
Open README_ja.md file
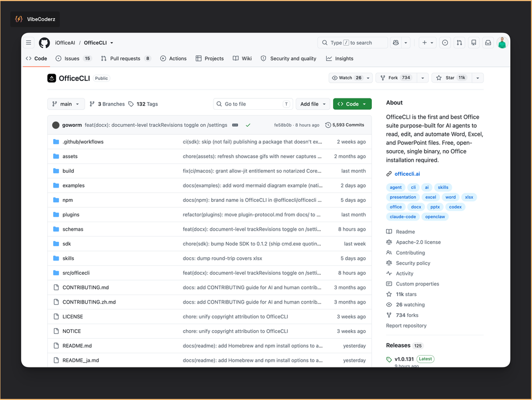pyautogui.click(x=81, y=360)
